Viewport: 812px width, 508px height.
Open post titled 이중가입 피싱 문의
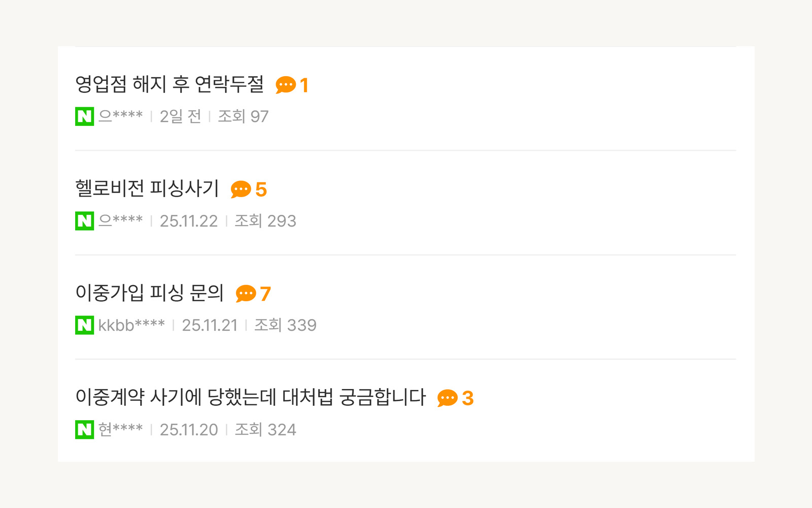point(150,293)
